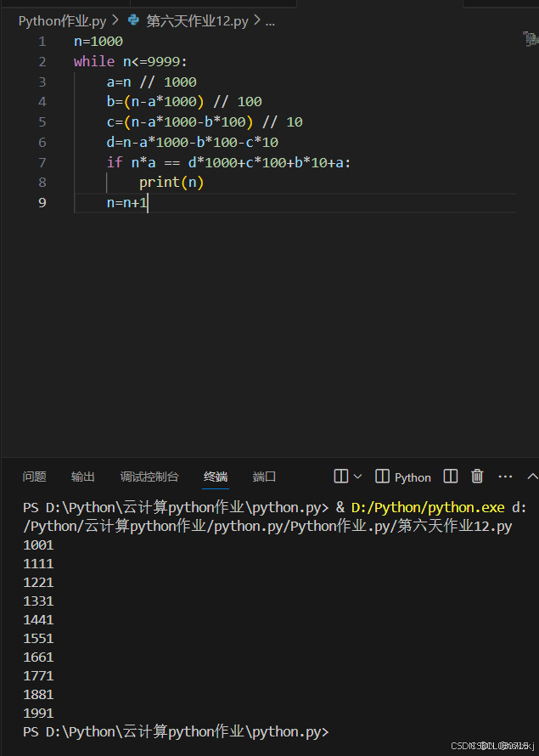The image size is (539, 756).
Task: Click the line starting with b=(n-a*1000)
Action: pos(184,102)
